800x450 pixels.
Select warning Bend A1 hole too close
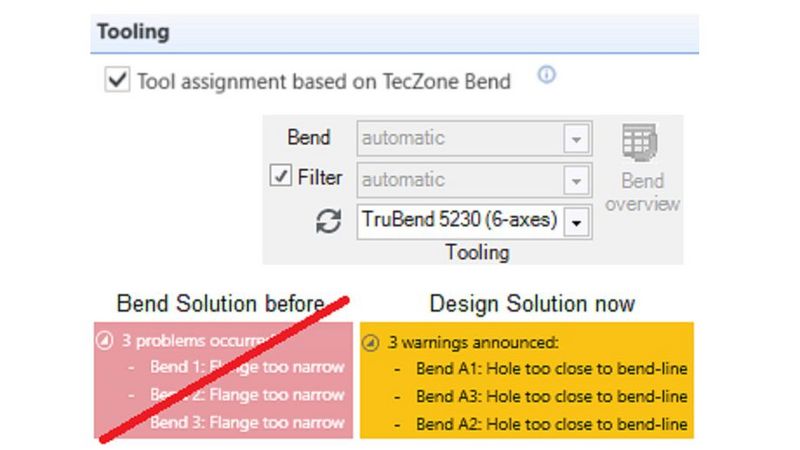[x=551, y=369]
